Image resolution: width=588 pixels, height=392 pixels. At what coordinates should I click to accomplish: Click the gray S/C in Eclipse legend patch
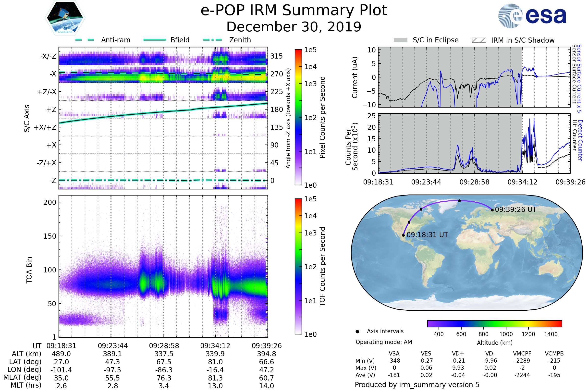coord(401,40)
